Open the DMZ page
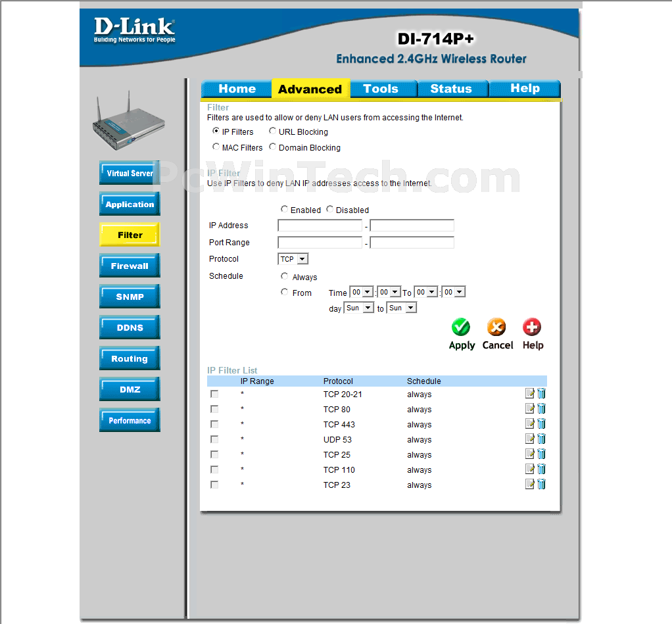This screenshot has width=672, height=624. click(130, 389)
